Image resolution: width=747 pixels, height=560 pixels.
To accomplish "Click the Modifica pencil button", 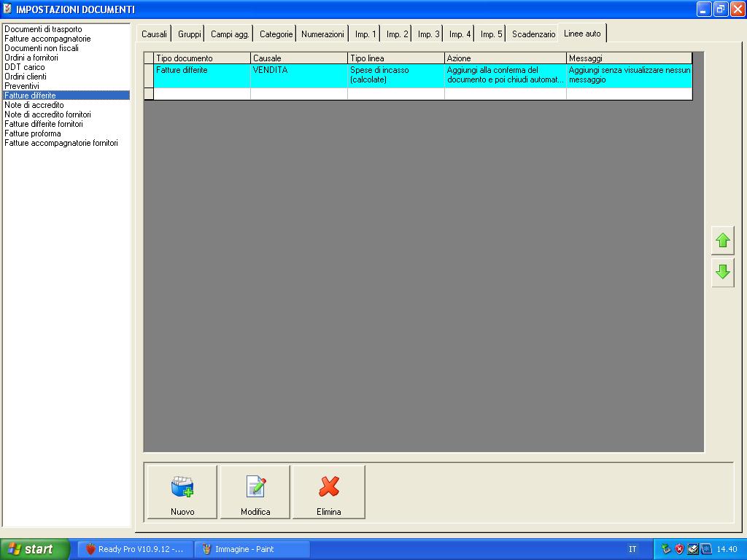I will 255,492.
